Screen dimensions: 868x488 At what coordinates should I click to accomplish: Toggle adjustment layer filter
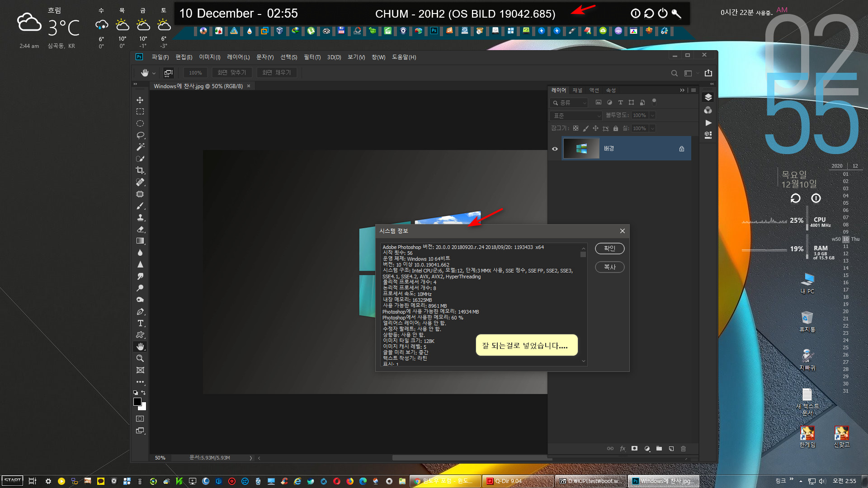coord(609,103)
